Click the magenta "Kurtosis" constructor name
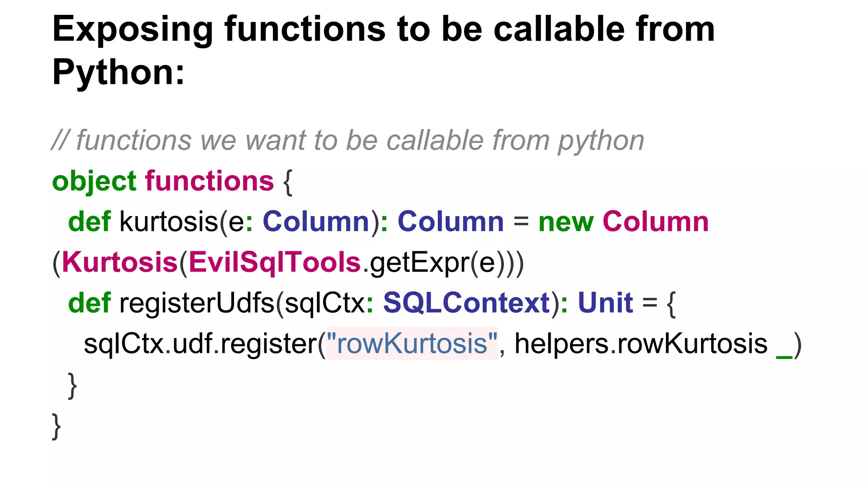868x488 pixels. [x=120, y=262]
